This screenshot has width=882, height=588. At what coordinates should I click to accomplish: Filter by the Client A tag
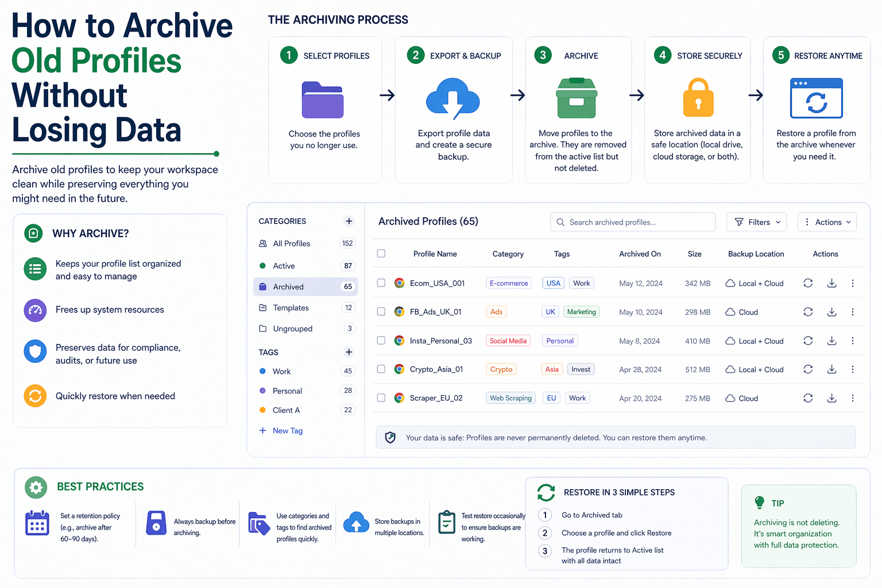[x=305, y=410]
